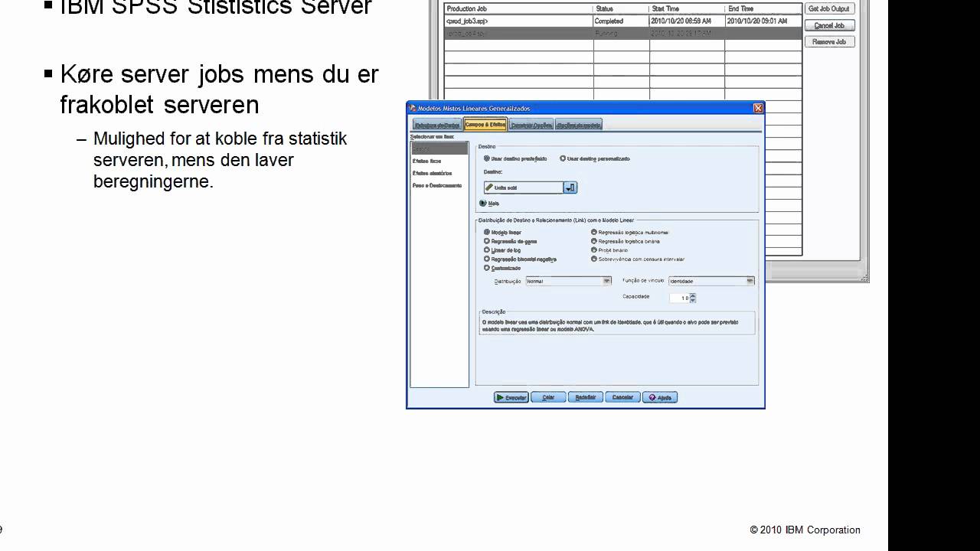Click the Destino target field box
The image size is (980, 551).
click(524, 187)
